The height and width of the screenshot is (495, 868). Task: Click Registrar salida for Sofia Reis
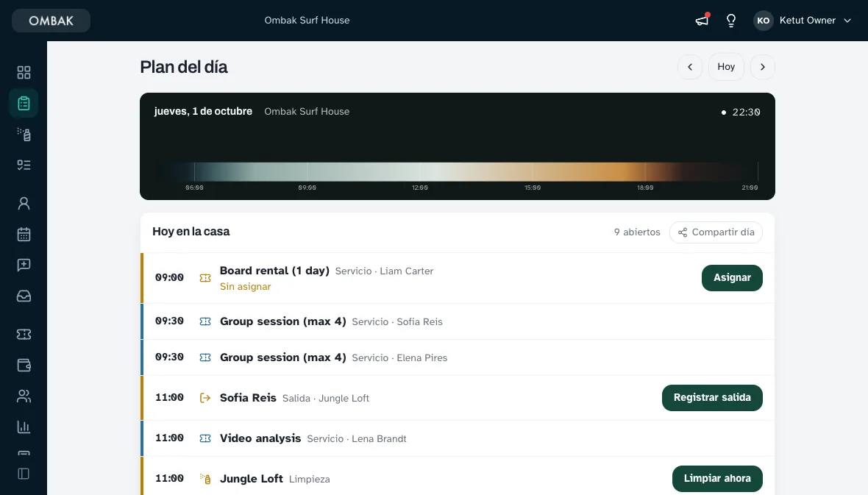712,398
